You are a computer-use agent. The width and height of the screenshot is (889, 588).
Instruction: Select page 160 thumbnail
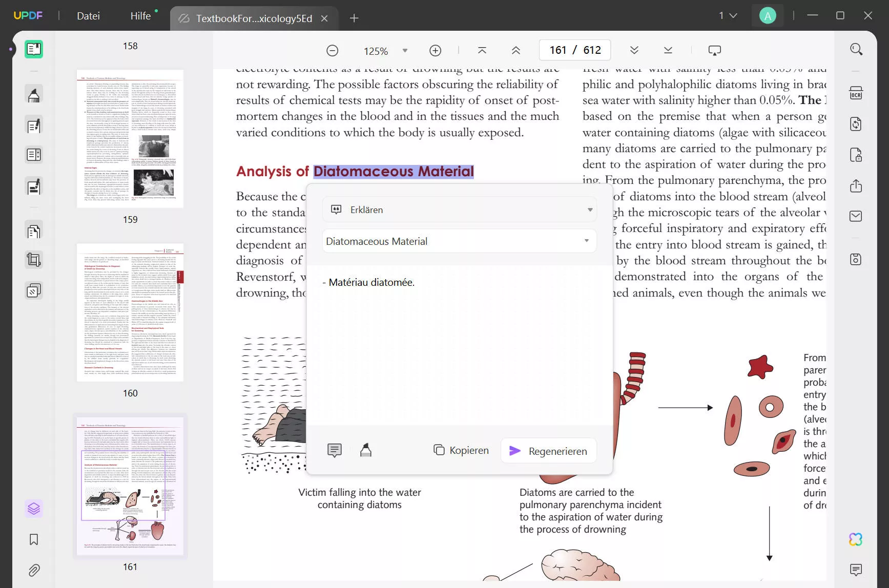click(x=130, y=312)
